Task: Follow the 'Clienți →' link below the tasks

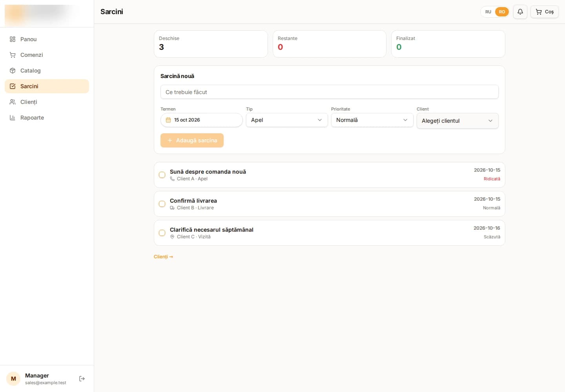Action: [x=163, y=257]
